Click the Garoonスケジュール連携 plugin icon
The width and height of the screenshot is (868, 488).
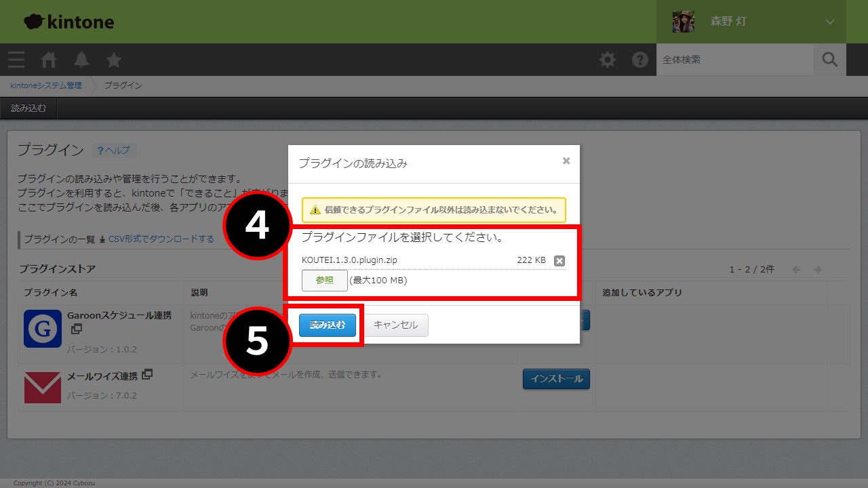coord(43,329)
